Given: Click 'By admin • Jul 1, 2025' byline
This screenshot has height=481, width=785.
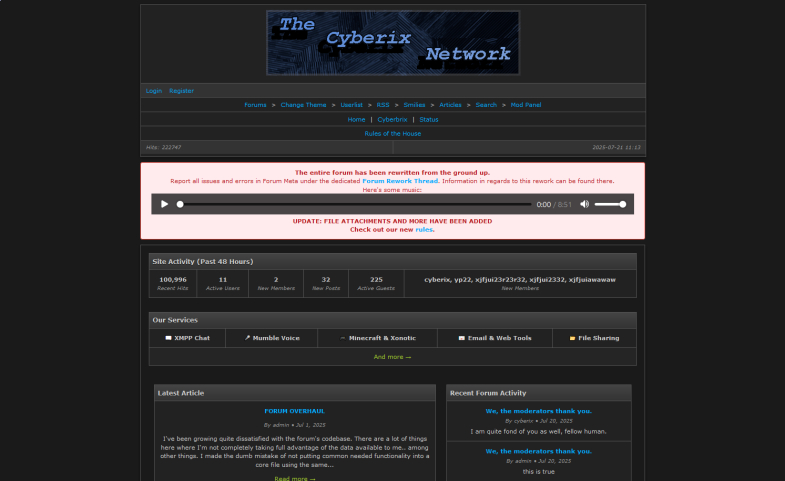Looking at the screenshot, I should pos(294,425).
